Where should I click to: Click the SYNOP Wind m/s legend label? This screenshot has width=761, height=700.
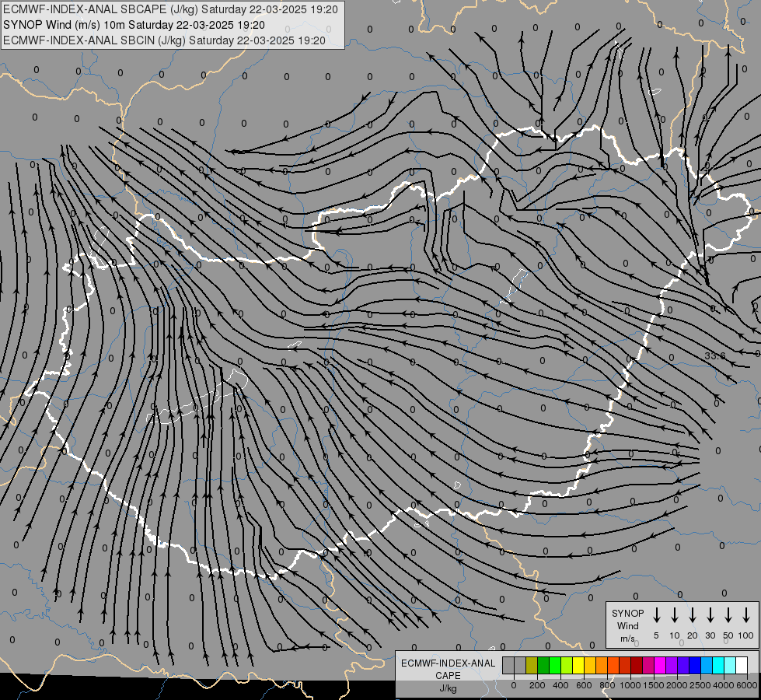click(627, 625)
